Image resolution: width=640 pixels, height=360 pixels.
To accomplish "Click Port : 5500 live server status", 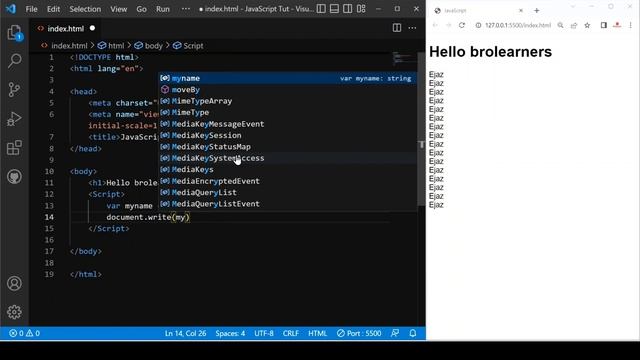I will 359,333.
